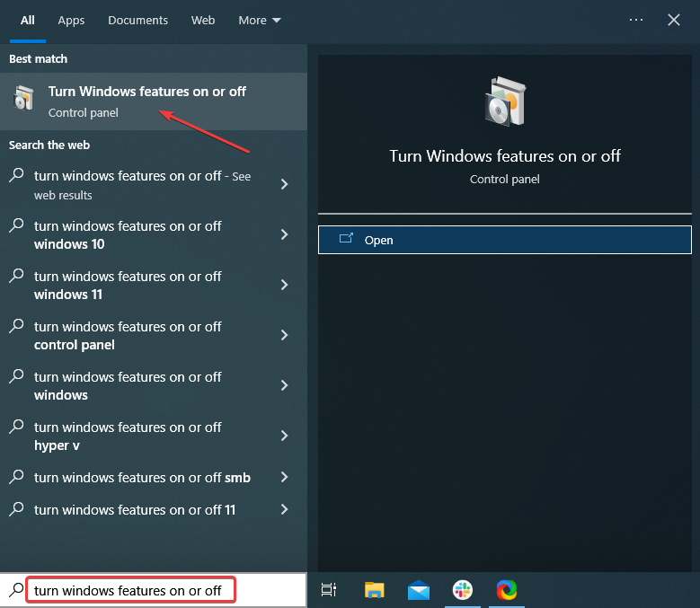Click the large Windows features icon in preview pane
Image resolution: width=700 pixels, height=608 pixels.
click(x=505, y=101)
